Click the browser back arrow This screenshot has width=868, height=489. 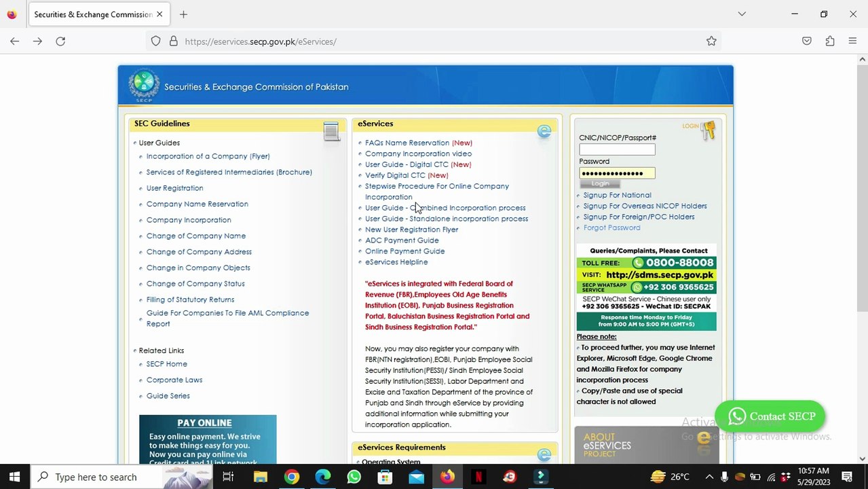coord(14,41)
